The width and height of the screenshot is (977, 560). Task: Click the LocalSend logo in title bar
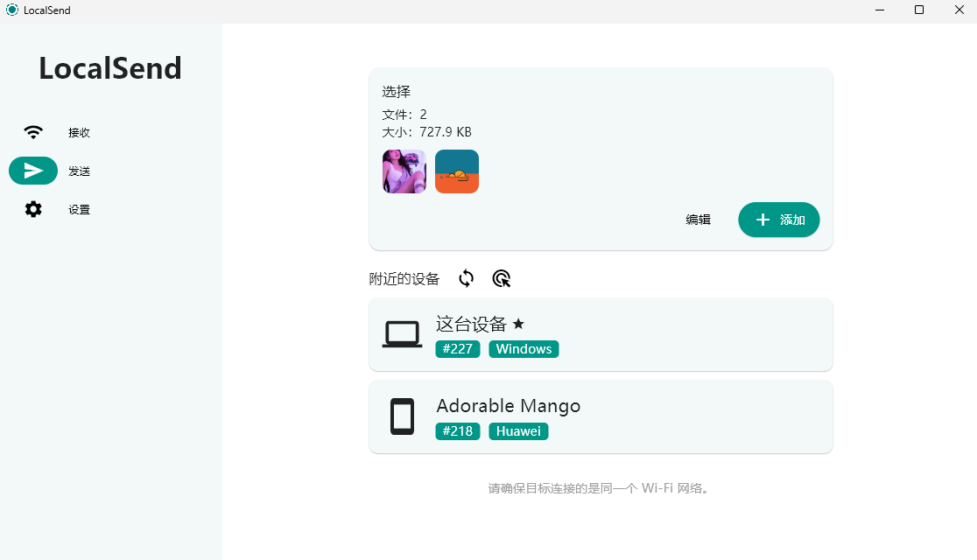(x=12, y=10)
